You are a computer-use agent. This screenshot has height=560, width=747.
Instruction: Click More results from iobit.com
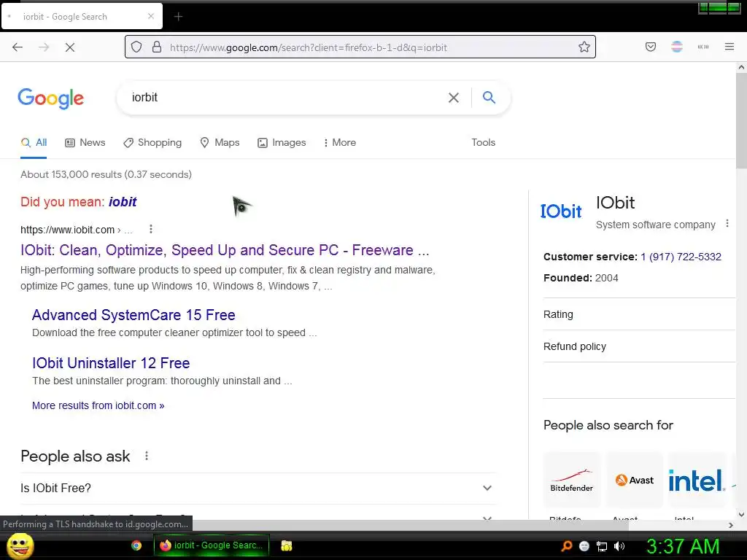click(x=98, y=405)
